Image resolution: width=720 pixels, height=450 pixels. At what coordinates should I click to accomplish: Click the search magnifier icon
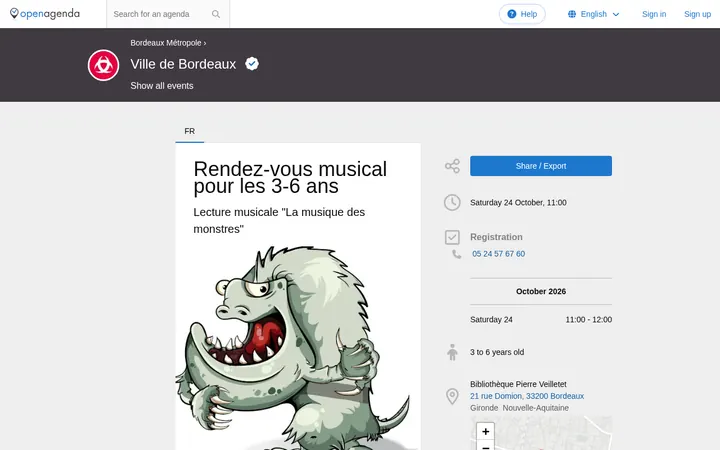click(x=216, y=14)
